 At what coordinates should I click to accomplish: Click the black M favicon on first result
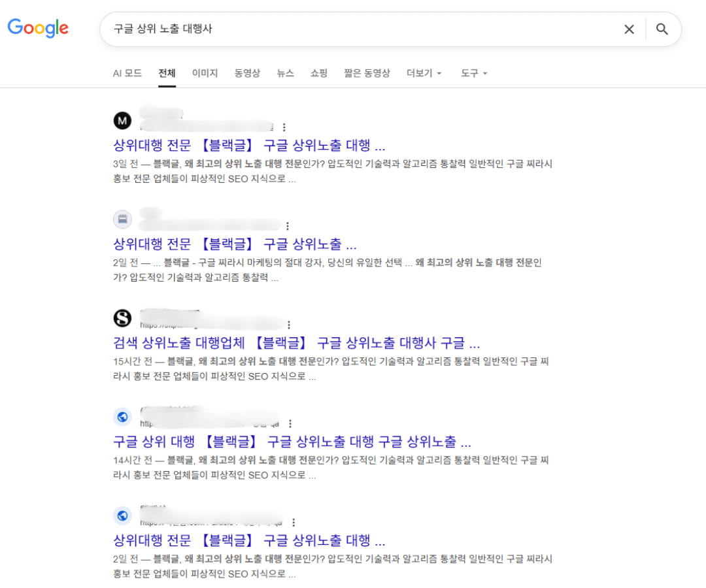(x=123, y=120)
